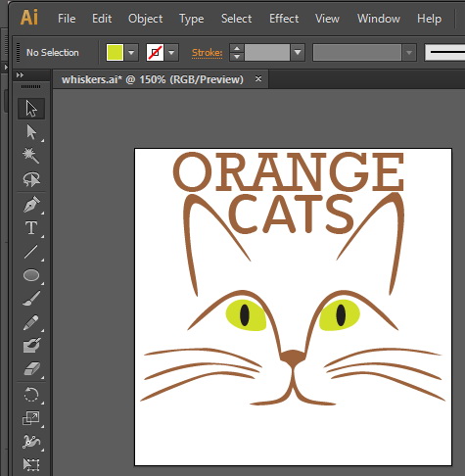Expand the tools panel double arrows
Screen dimensions: 465x476
[20, 75]
